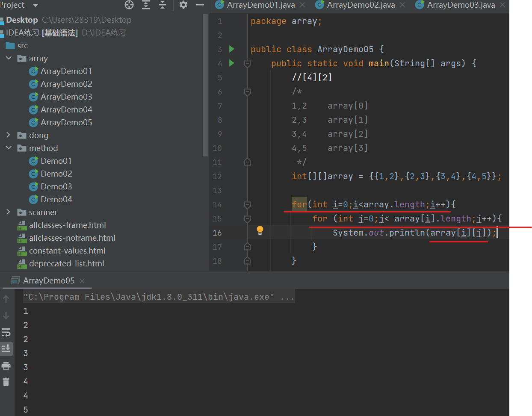Screen dimensions: 532x416
Task: Fold the outer for loop at line 14
Action: pos(247,205)
